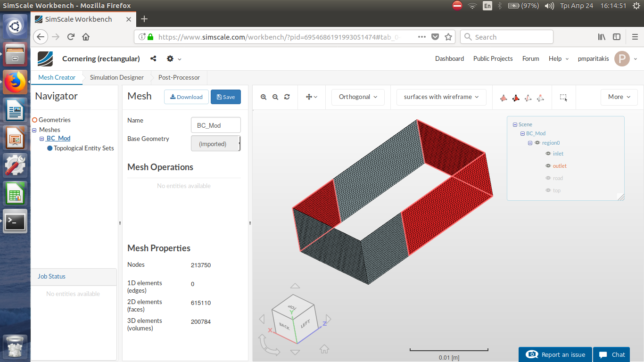Click the curved roll-rotate arrows near cube
The width and height of the screenshot is (644, 362).
(x=268, y=346)
